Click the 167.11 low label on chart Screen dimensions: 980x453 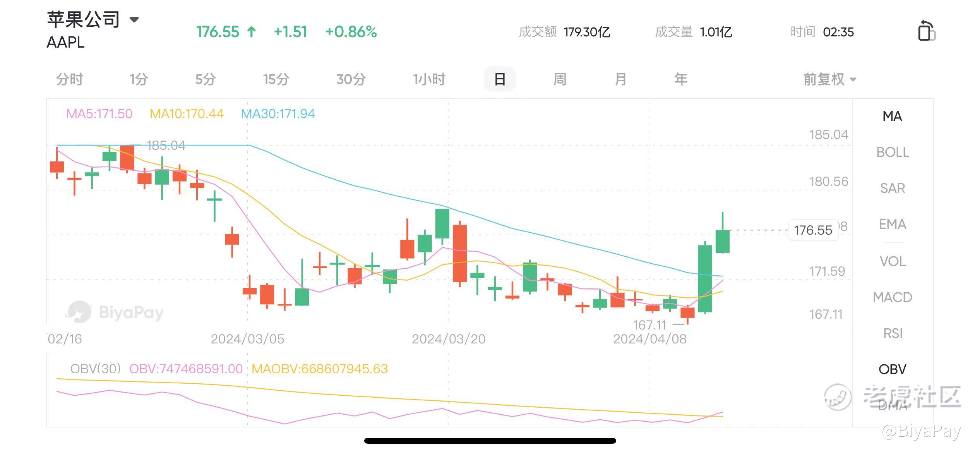click(x=650, y=325)
